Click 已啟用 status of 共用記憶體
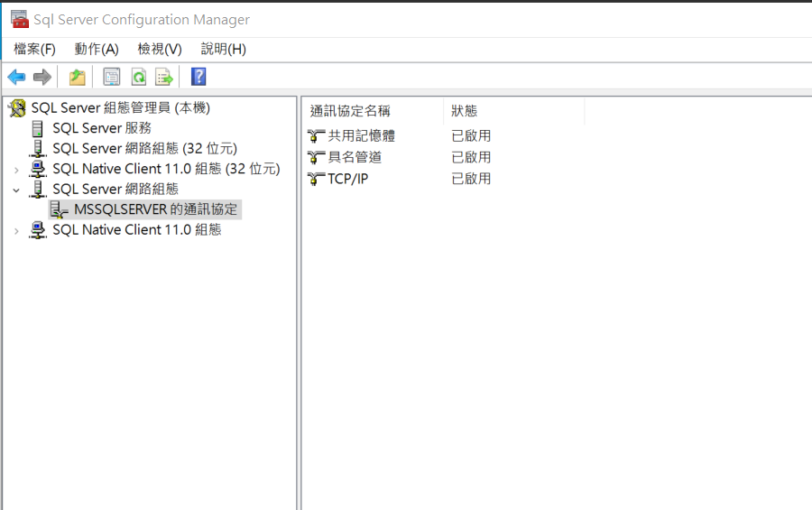 471,135
